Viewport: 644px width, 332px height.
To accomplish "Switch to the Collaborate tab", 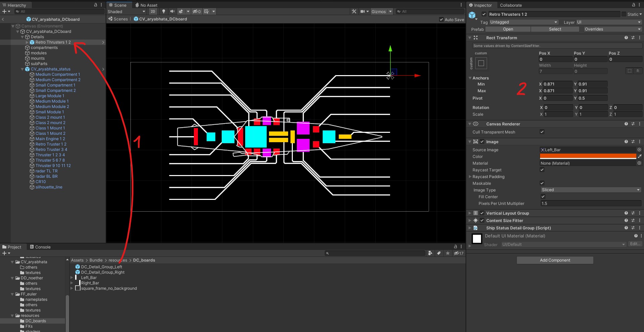I will tap(511, 5).
